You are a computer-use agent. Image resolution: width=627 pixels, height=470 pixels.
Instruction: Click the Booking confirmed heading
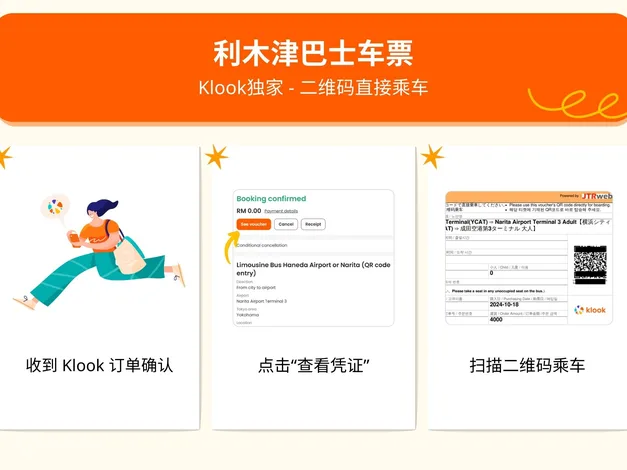(271, 199)
